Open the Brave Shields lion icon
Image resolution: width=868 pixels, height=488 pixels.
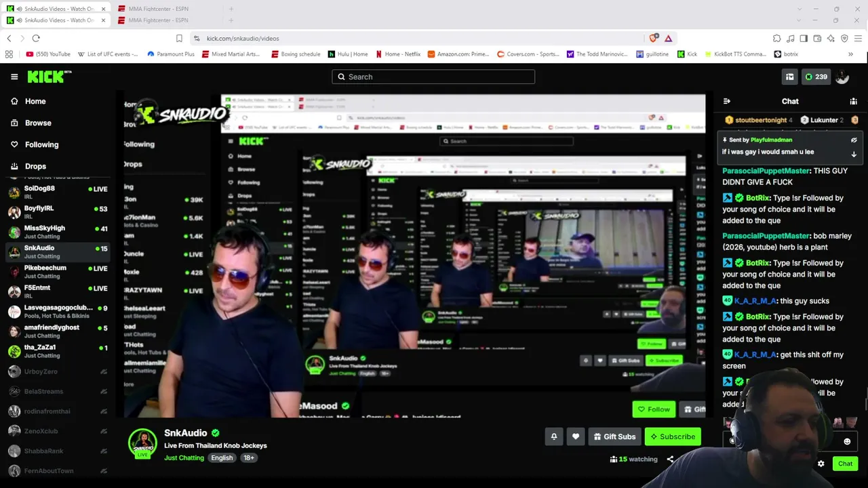coord(654,39)
